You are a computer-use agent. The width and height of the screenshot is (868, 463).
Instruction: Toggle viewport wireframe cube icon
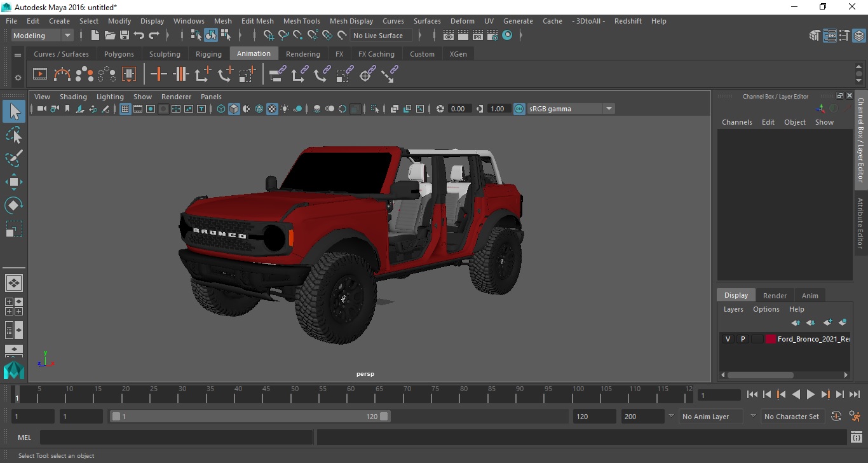(221, 109)
